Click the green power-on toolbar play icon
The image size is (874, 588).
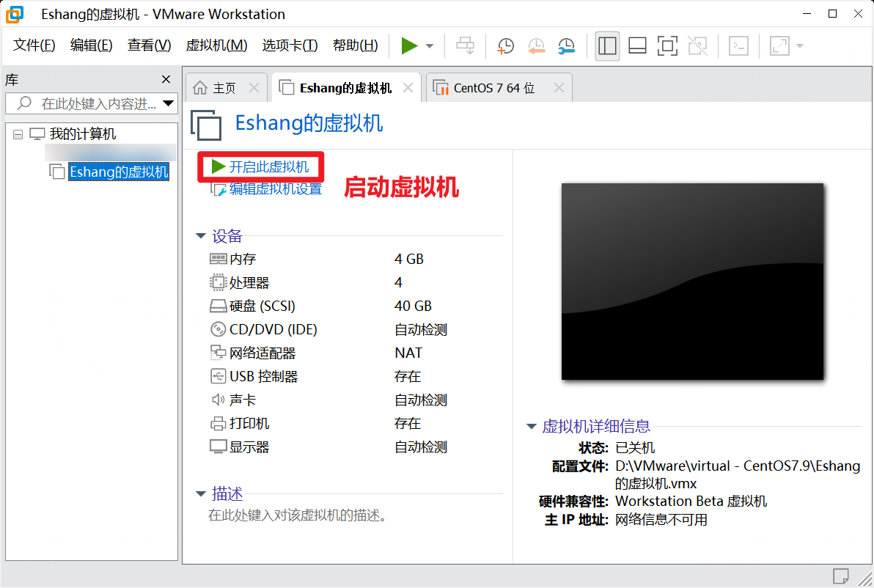pyautogui.click(x=409, y=45)
